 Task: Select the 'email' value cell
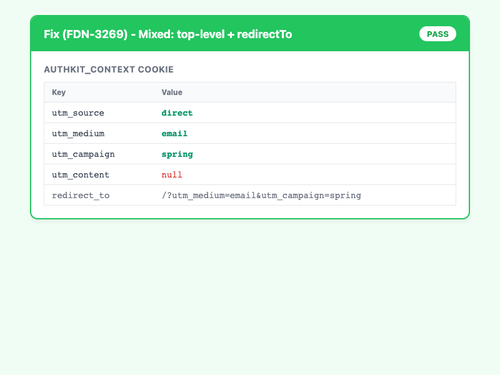[x=174, y=134]
